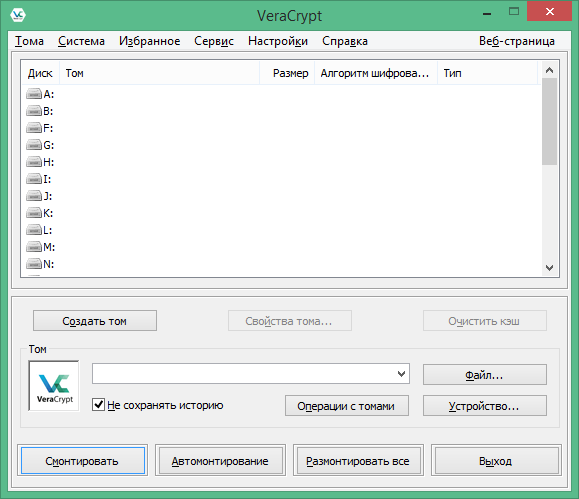The height and width of the screenshot is (499, 579).
Task: Open the volume path dropdown arrow
Action: click(401, 374)
